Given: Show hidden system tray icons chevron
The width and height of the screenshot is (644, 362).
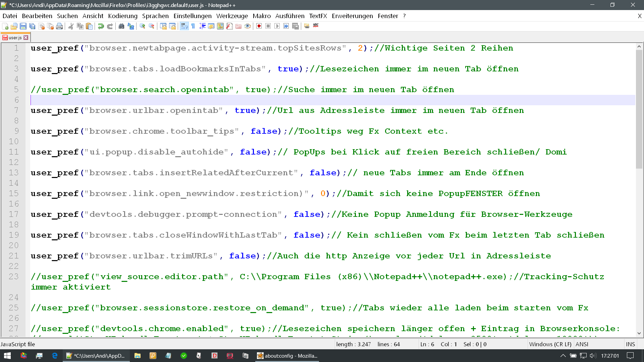Looking at the screenshot, I should tap(563, 356).
